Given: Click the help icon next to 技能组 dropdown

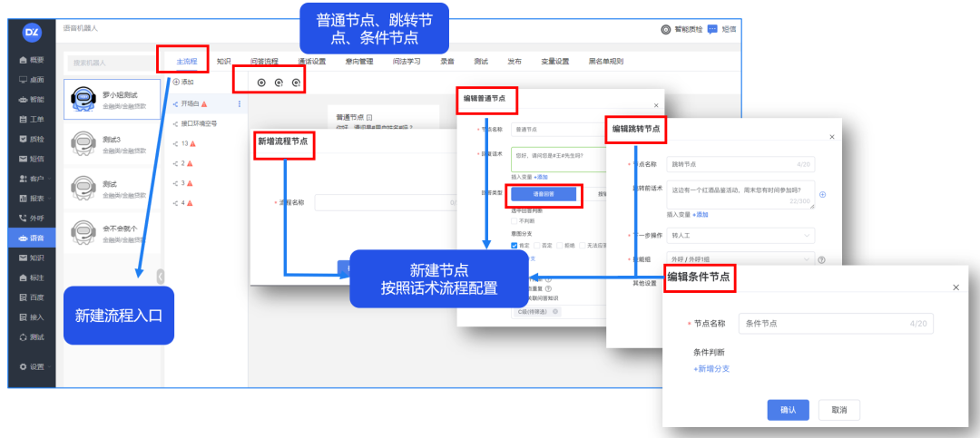Looking at the screenshot, I should pos(820,260).
